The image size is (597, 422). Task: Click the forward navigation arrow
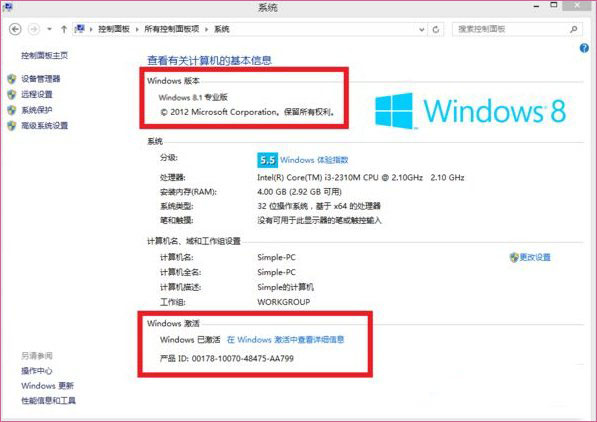coord(34,29)
